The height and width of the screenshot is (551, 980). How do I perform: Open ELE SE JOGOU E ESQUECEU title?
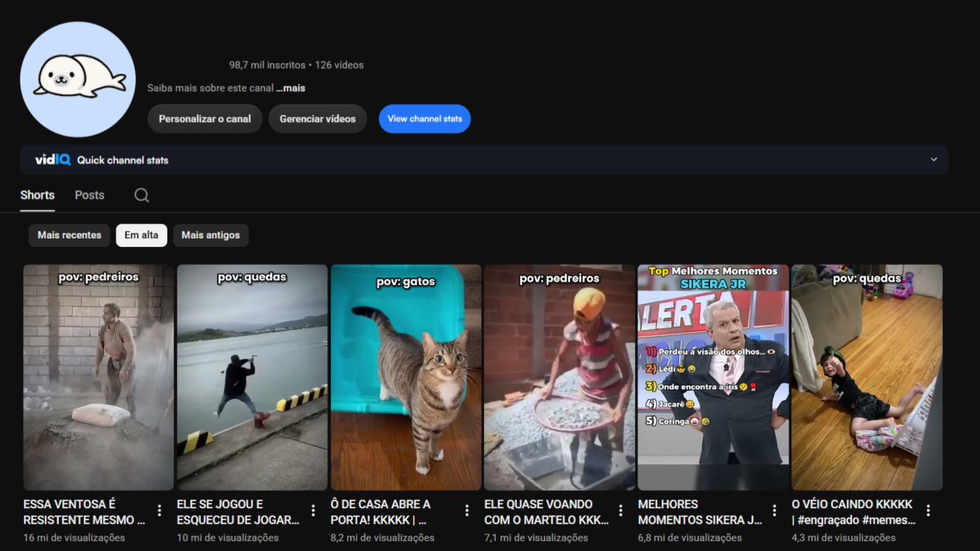[x=238, y=512]
